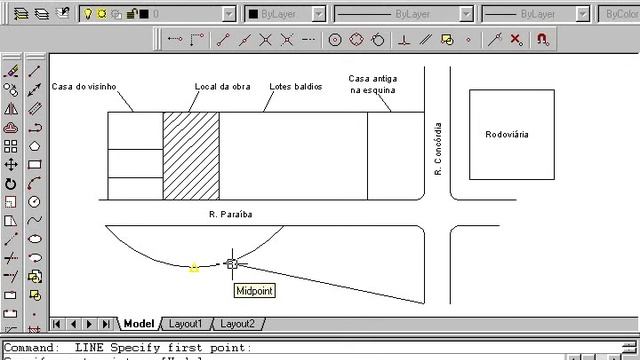Screen dimensions: 640x360
Task: Click the Layer Previous icon
Action: 63,13
